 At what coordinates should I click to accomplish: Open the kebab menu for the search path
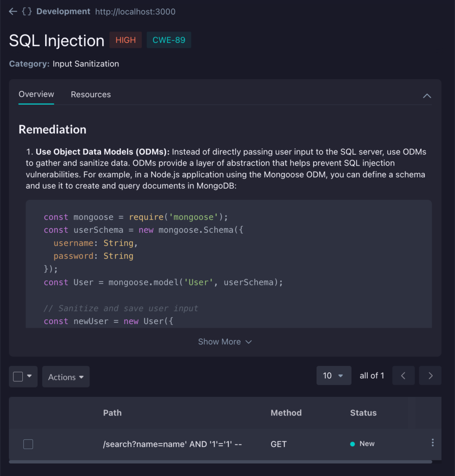[x=433, y=443]
